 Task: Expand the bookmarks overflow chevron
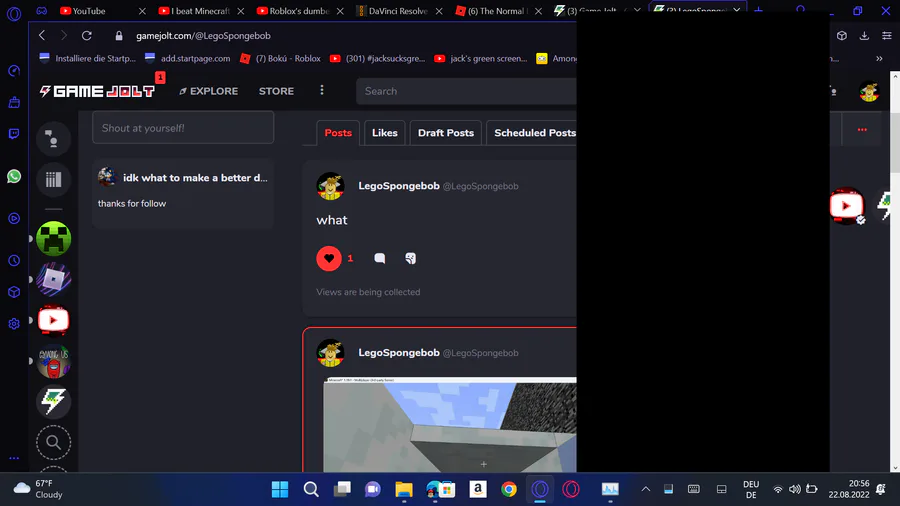coord(879,59)
